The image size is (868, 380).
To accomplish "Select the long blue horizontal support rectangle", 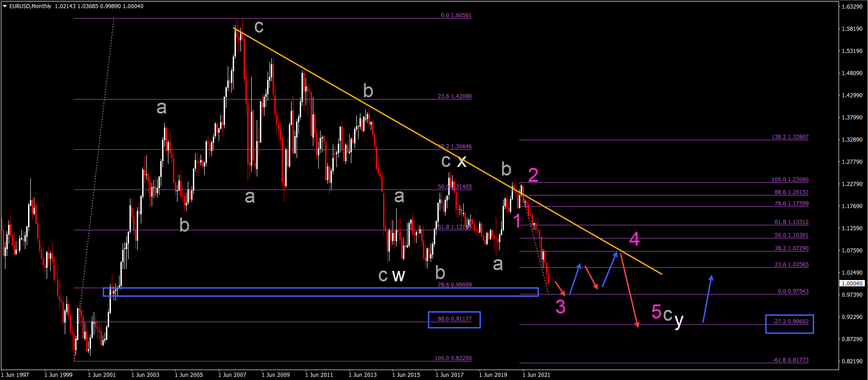I will pos(321,292).
